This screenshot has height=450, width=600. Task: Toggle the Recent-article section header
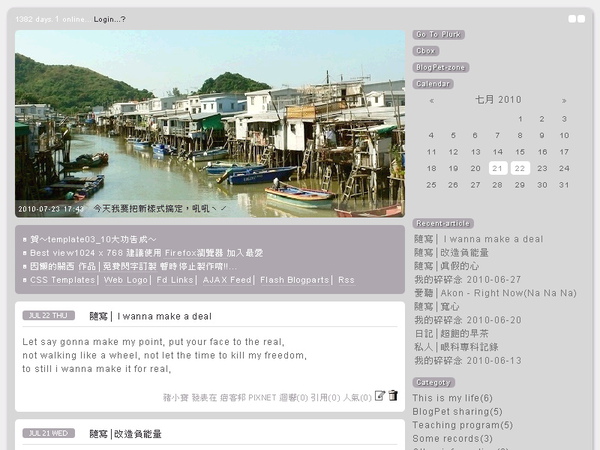pyautogui.click(x=443, y=223)
